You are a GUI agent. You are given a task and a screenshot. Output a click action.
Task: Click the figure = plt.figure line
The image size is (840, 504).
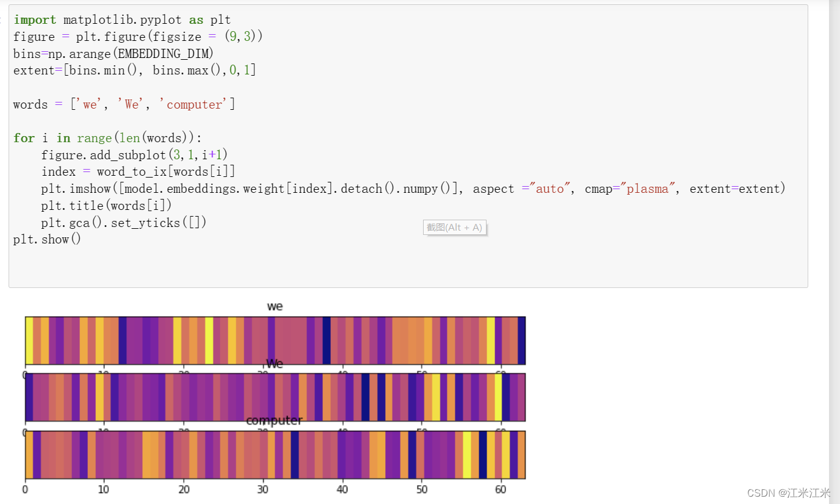click(138, 37)
